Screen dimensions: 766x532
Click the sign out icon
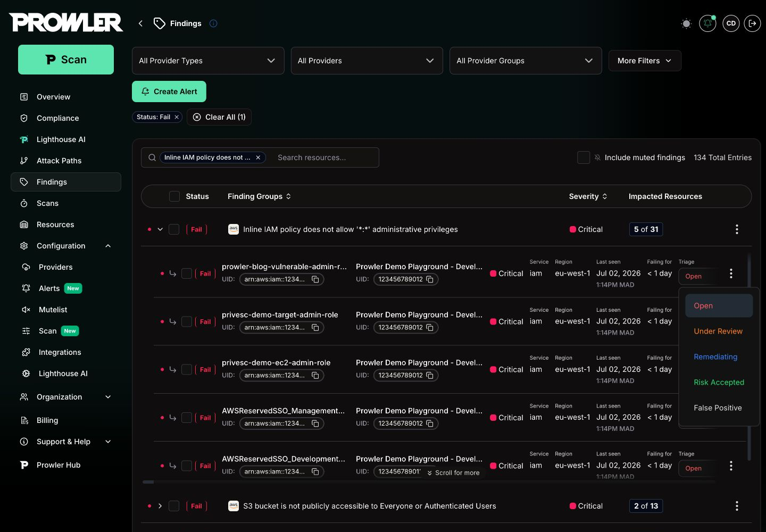tap(752, 23)
